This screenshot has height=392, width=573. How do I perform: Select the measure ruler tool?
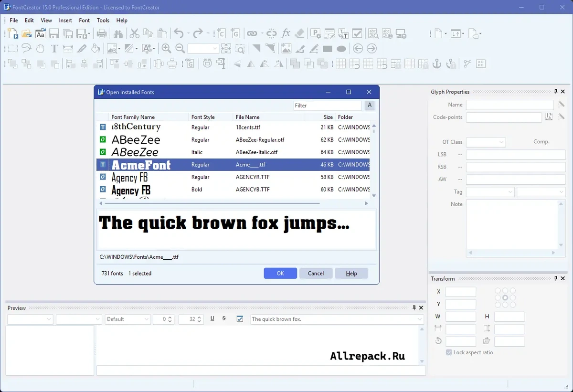67,49
